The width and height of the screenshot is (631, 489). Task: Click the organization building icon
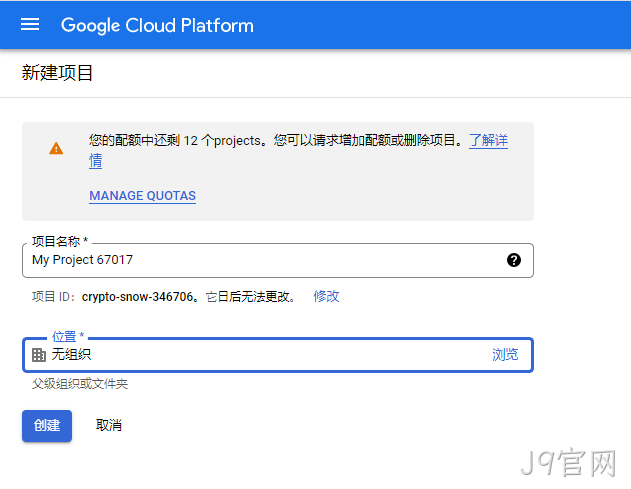click(x=39, y=355)
